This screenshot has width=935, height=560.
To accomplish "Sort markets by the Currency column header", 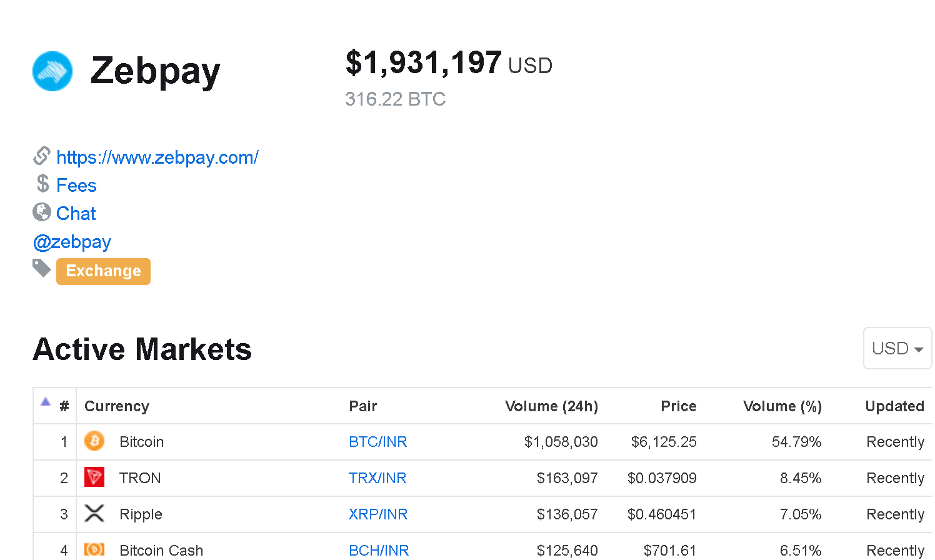I will pos(117,406).
